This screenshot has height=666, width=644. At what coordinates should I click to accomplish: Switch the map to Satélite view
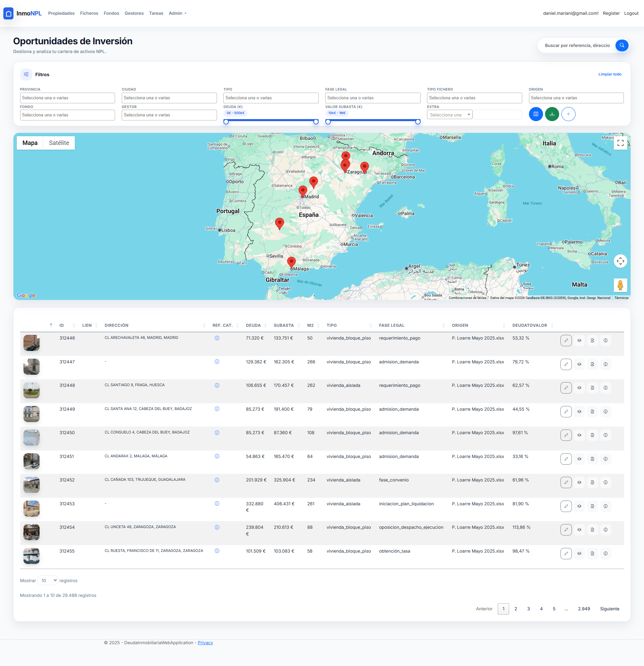point(59,143)
